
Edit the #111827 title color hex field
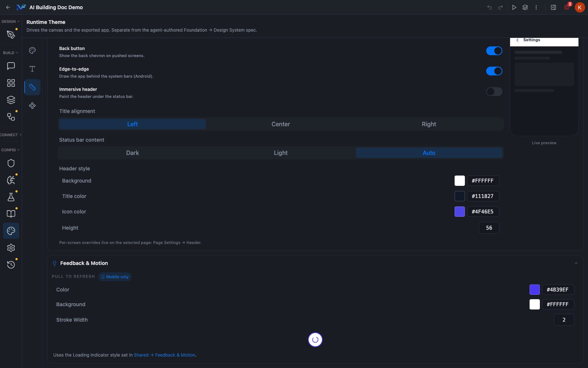click(x=483, y=196)
